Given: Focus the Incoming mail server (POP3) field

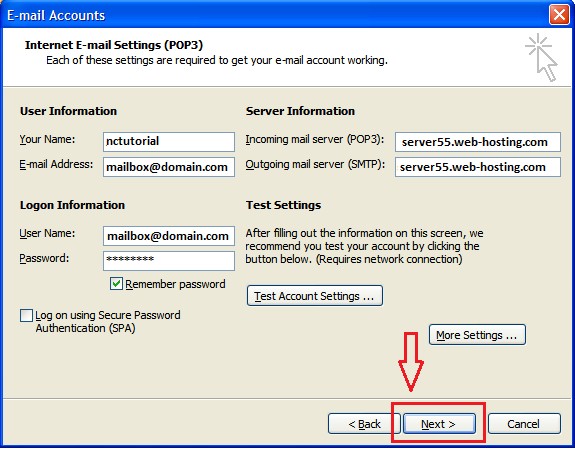Looking at the screenshot, I should [478, 142].
